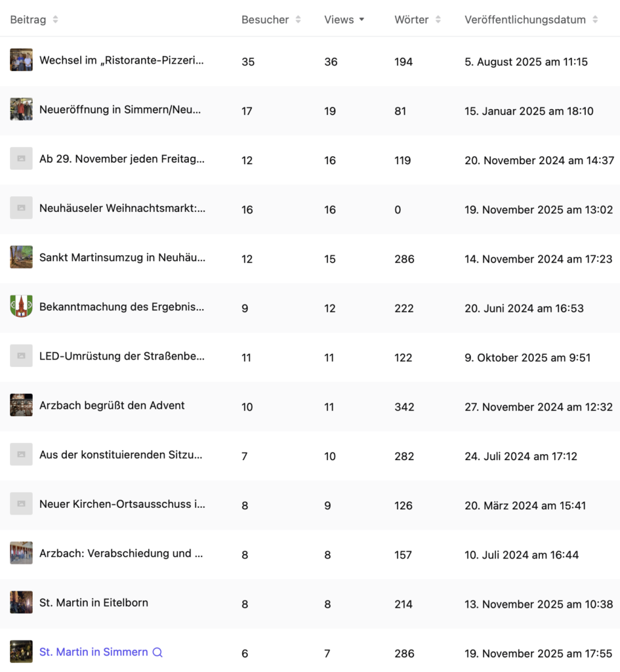This screenshot has width=620, height=672.
Task: Click sort arrows next to Wörter header
Action: click(438, 20)
